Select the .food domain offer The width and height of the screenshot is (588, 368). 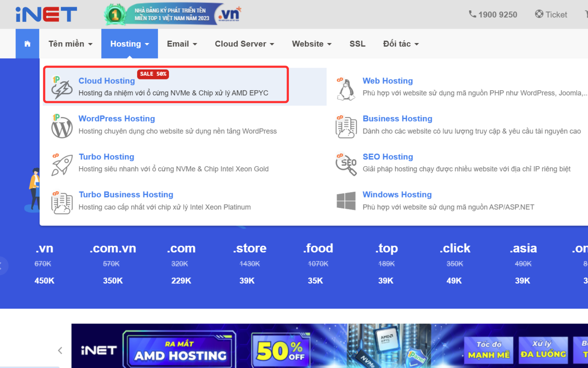click(x=318, y=264)
